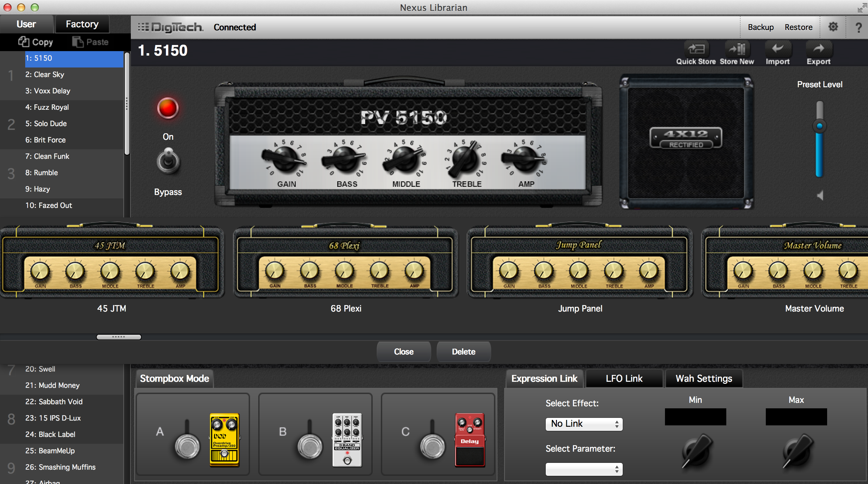Select preset 22: Sabbath Void

pyautogui.click(x=74, y=402)
